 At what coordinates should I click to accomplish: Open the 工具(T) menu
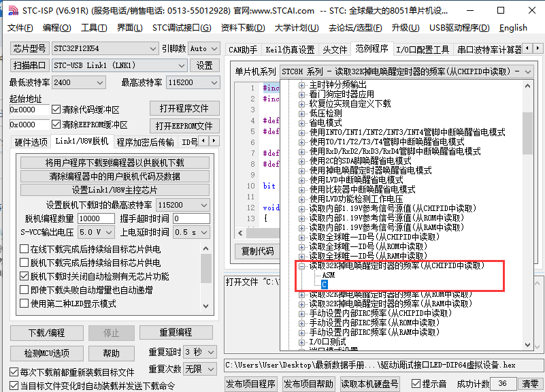tap(94, 28)
